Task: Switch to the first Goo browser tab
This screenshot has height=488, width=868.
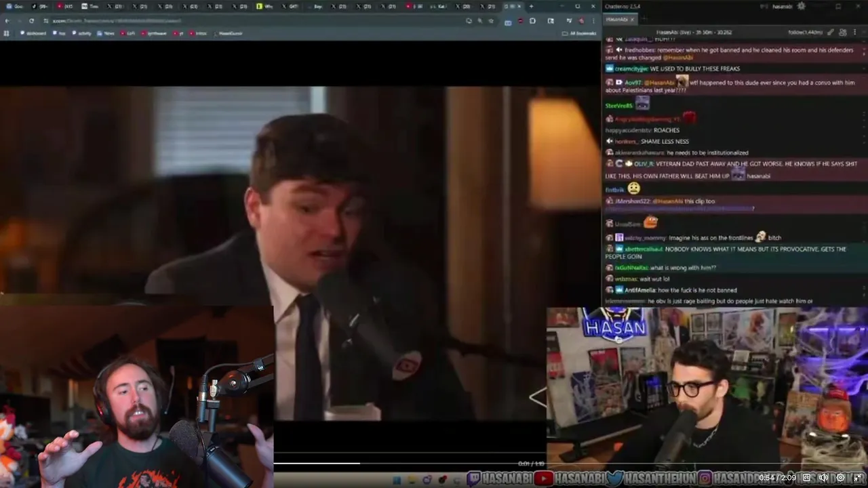Action: coord(15,6)
